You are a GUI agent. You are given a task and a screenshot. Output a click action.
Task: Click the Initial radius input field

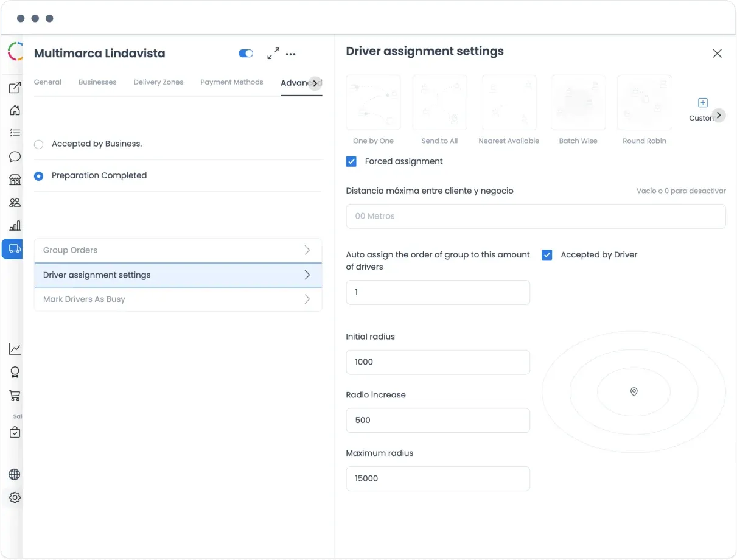438,362
